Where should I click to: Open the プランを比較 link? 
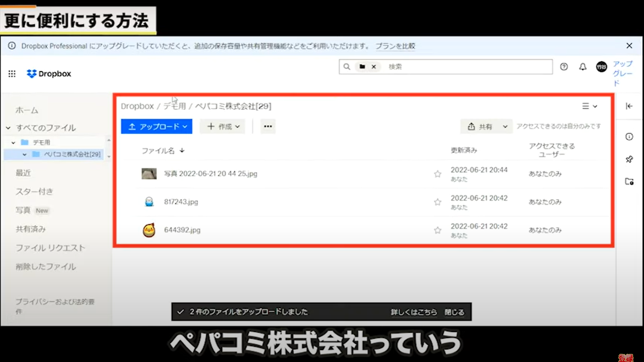pos(395,46)
